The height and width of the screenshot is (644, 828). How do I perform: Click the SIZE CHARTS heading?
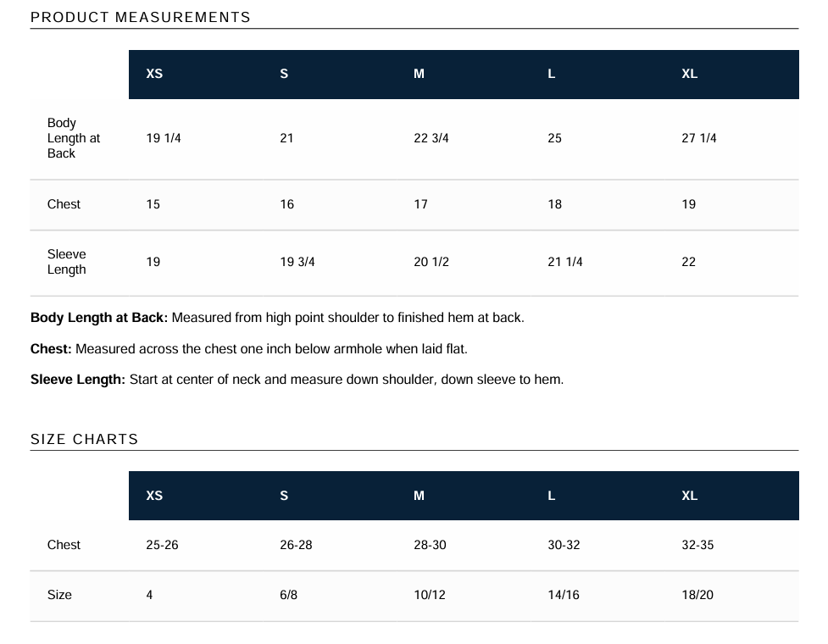click(x=85, y=439)
